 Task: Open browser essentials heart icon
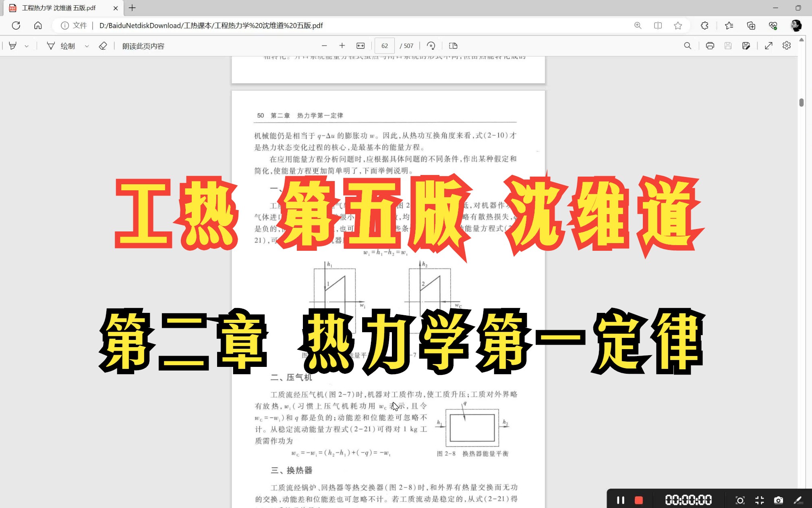click(773, 25)
